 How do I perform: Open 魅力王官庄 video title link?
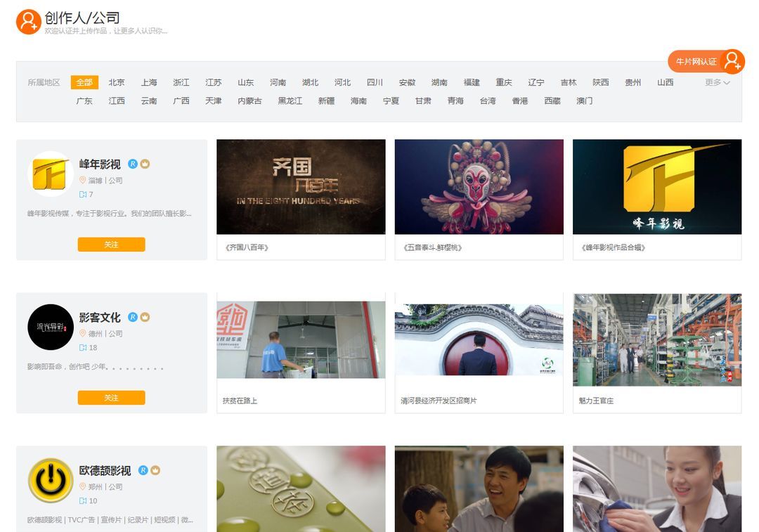tap(596, 401)
